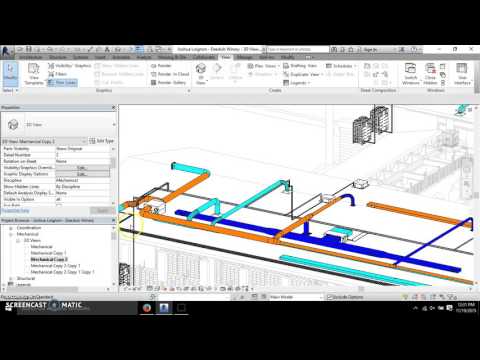Open the Visibility/Graphics dialog from the ribbon

pos(69,66)
